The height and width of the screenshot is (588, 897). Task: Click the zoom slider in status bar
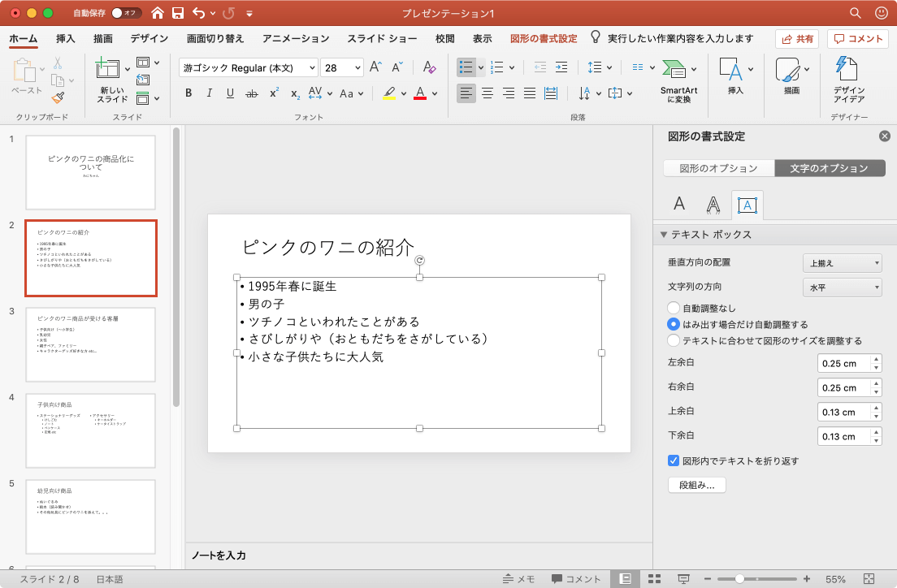[x=740, y=579]
